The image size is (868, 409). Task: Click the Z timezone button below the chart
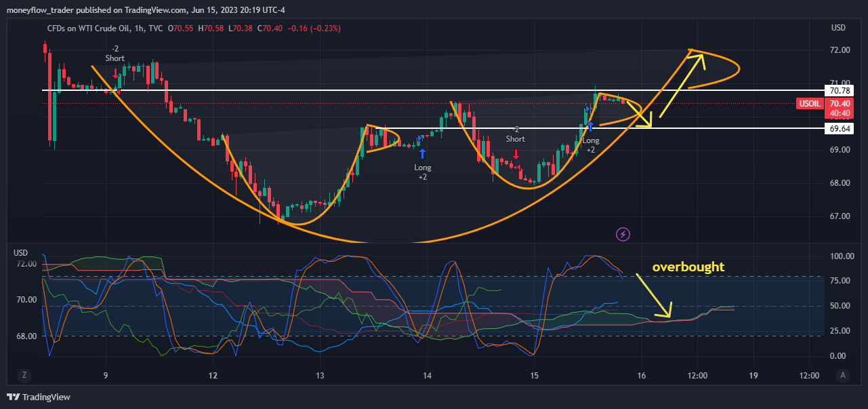point(24,375)
